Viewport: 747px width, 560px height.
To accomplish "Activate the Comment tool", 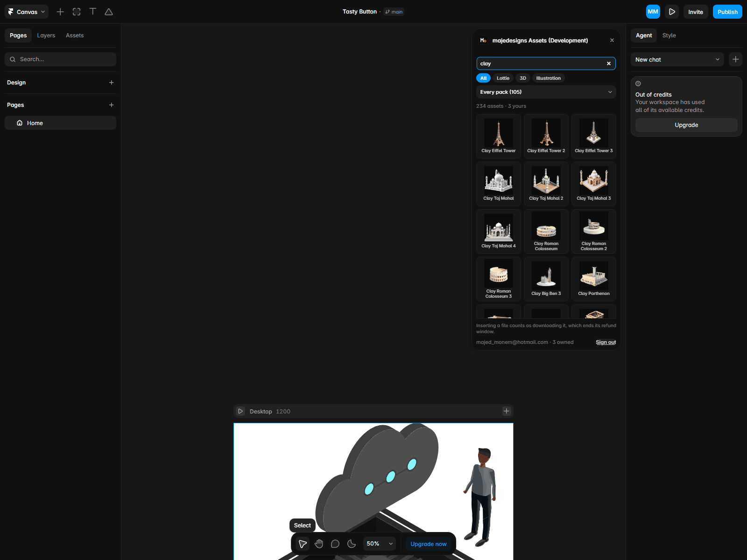I will 335,544.
